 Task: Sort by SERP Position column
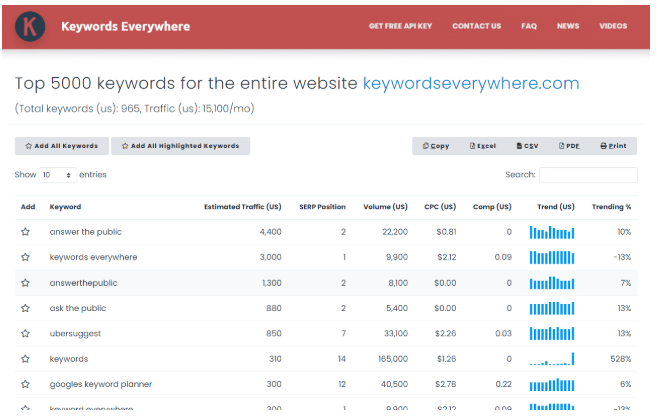point(322,207)
